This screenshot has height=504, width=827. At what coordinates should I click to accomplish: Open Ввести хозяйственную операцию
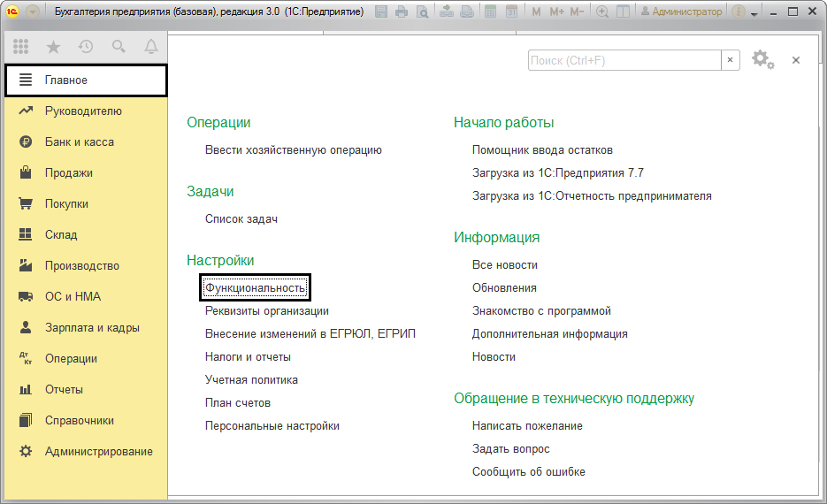pyautogui.click(x=294, y=150)
